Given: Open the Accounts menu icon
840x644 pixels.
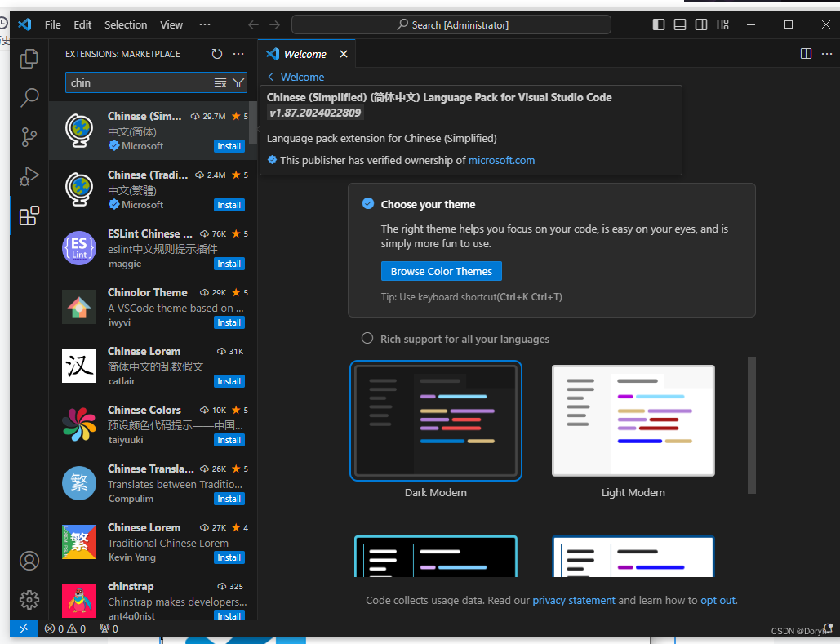Looking at the screenshot, I should pos(29,561).
